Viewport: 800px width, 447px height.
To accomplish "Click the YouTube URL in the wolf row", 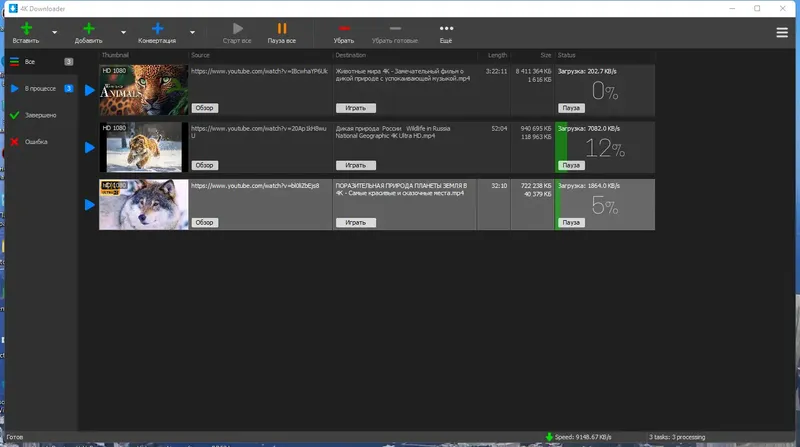I will tap(255, 186).
